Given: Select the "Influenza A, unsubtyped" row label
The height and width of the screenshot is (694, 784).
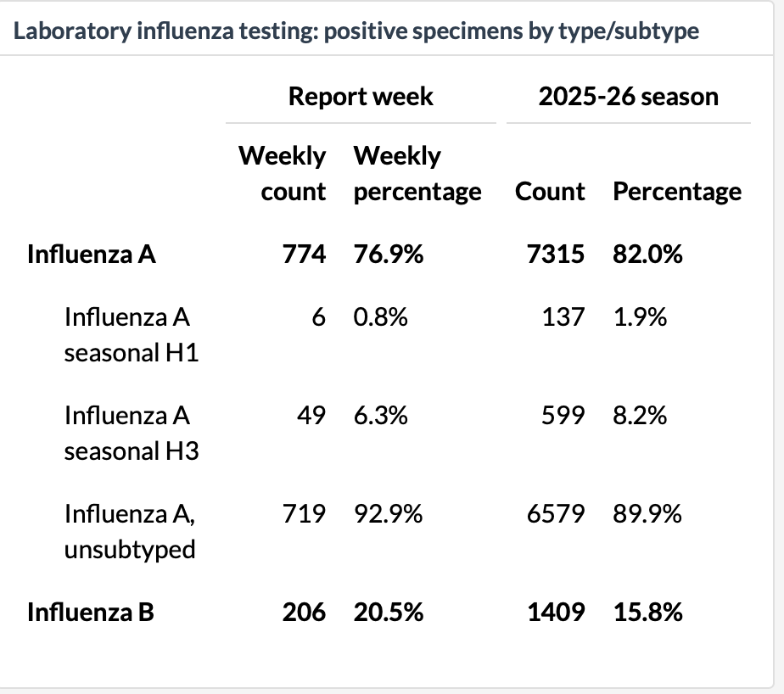Looking at the screenshot, I should [132, 531].
